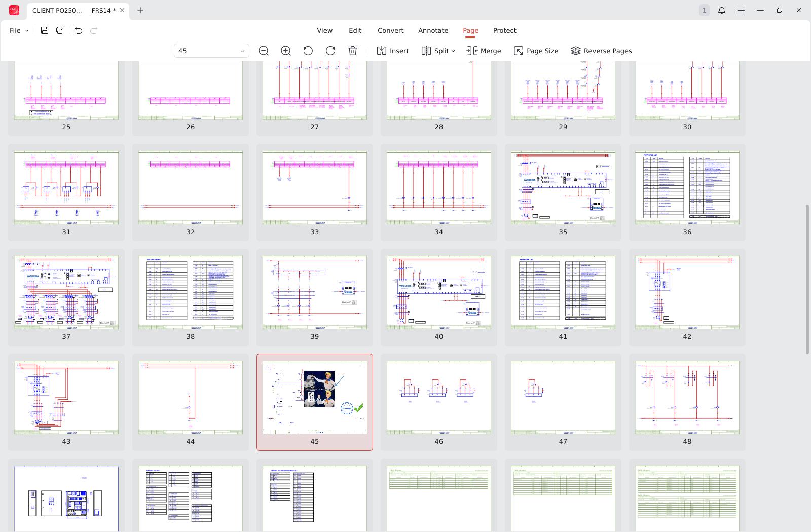This screenshot has height=532, width=811.
Task: Zoom out page thumbnails
Action: click(x=264, y=51)
